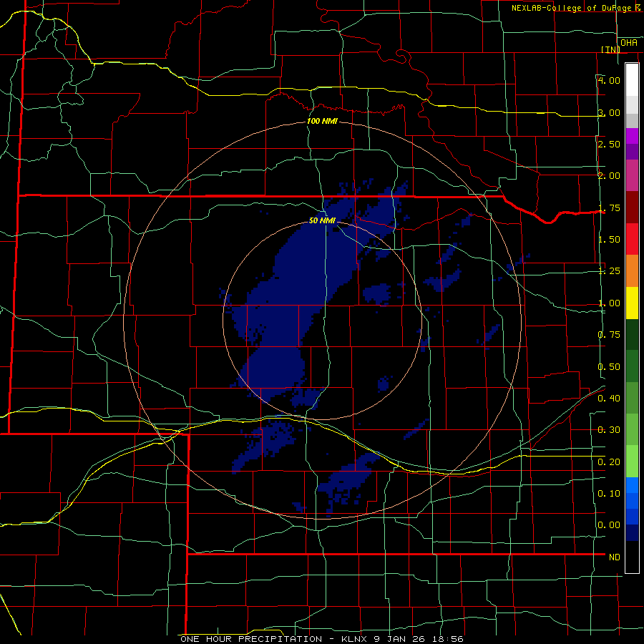Click the 9 JAN 26 date text

point(400,639)
